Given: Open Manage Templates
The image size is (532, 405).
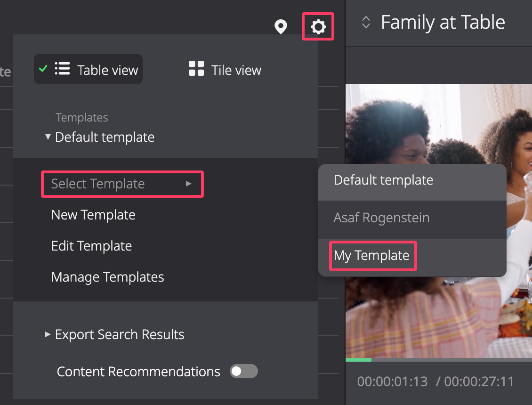Looking at the screenshot, I should point(107,277).
